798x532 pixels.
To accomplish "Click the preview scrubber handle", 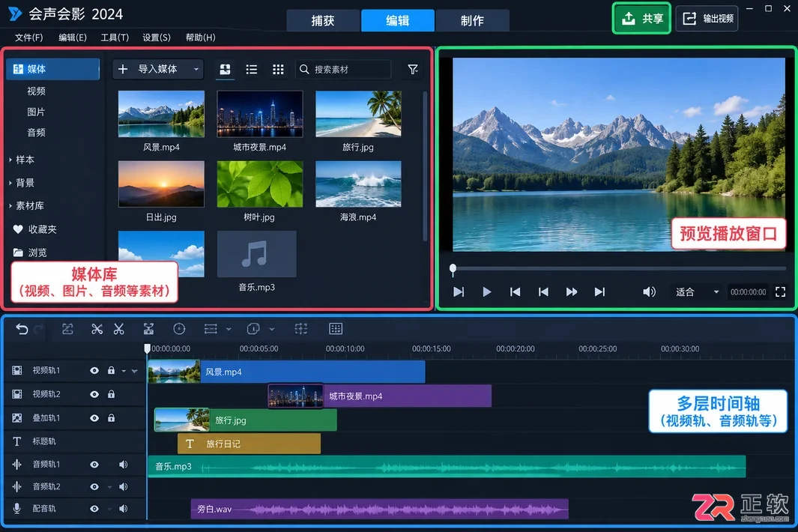I will [453, 268].
